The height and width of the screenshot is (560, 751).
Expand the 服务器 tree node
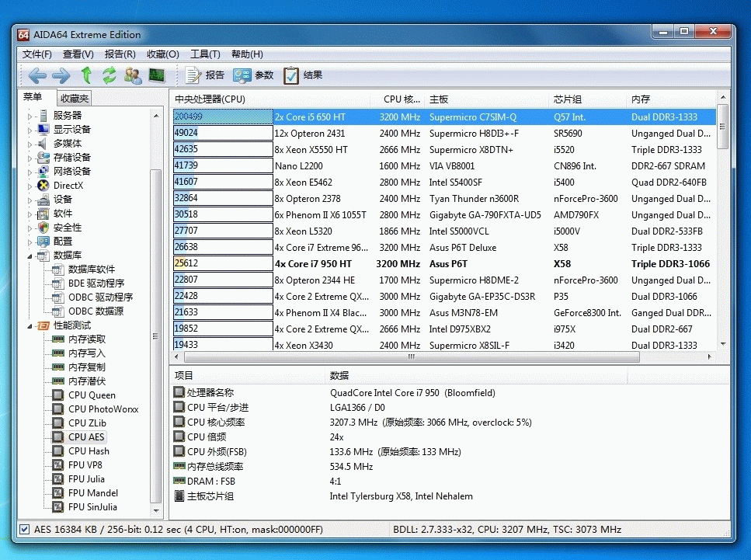(31, 116)
